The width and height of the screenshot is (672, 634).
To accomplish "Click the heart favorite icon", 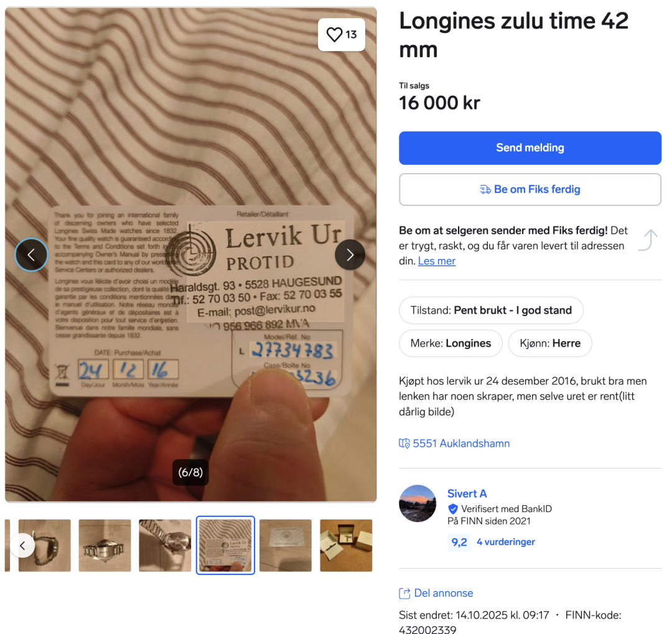I will pyautogui.click(x=334, y=34).
